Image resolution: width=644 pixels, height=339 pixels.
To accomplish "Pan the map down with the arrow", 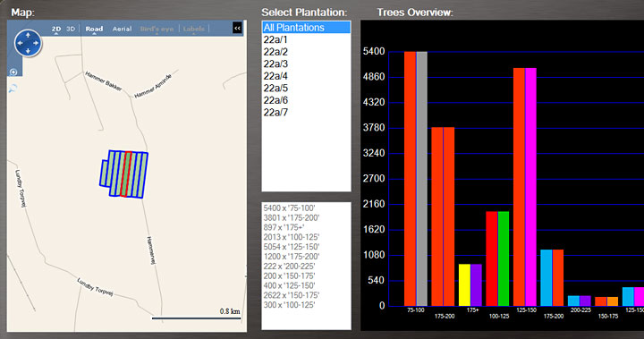I will (x=28, y=51).
